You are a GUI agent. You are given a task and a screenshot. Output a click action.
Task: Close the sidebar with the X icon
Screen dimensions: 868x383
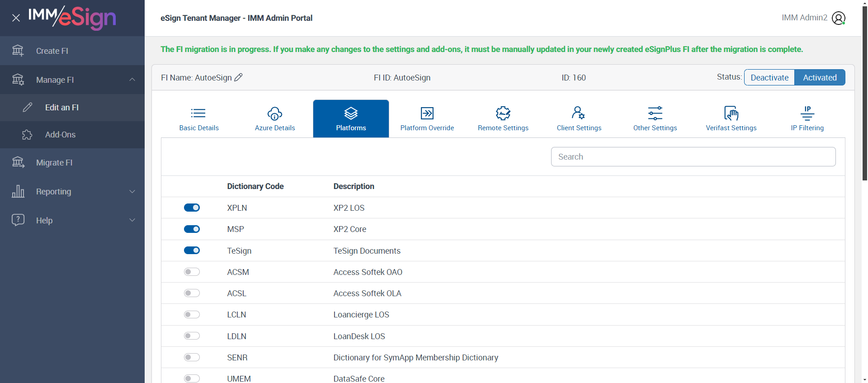tap(16, 18)
